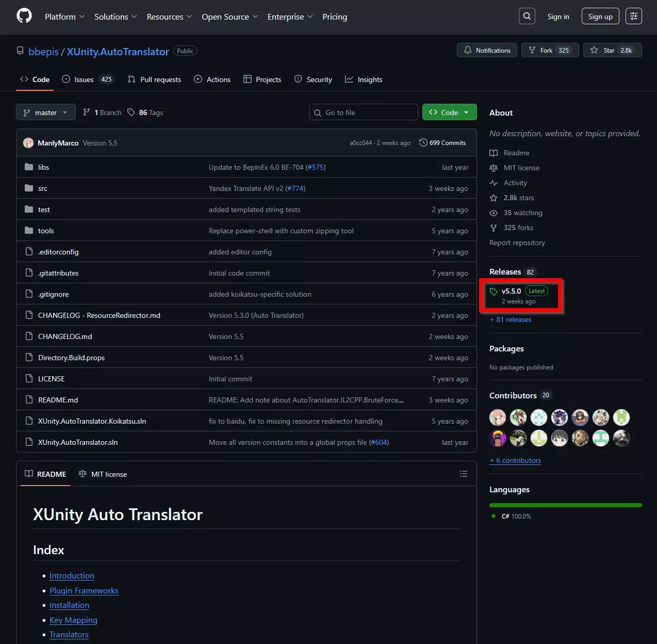Click the Go to file search field
This screenshot has width=657, height=644.
coord(364,112)
